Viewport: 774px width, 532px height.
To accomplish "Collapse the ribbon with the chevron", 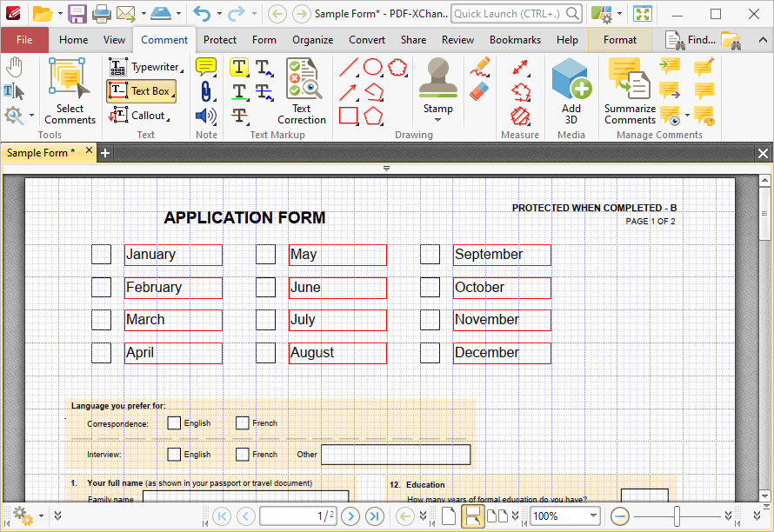I will [x=764, y=40].
